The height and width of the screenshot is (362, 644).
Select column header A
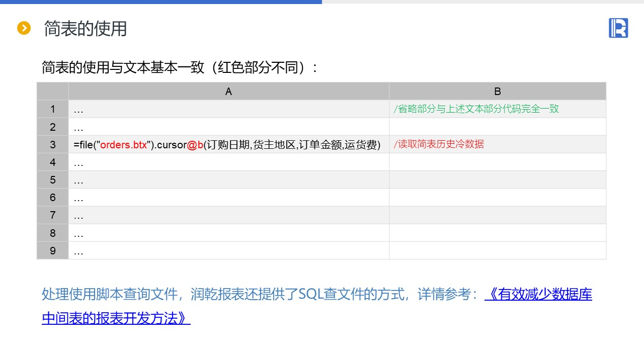pos(228,91)
